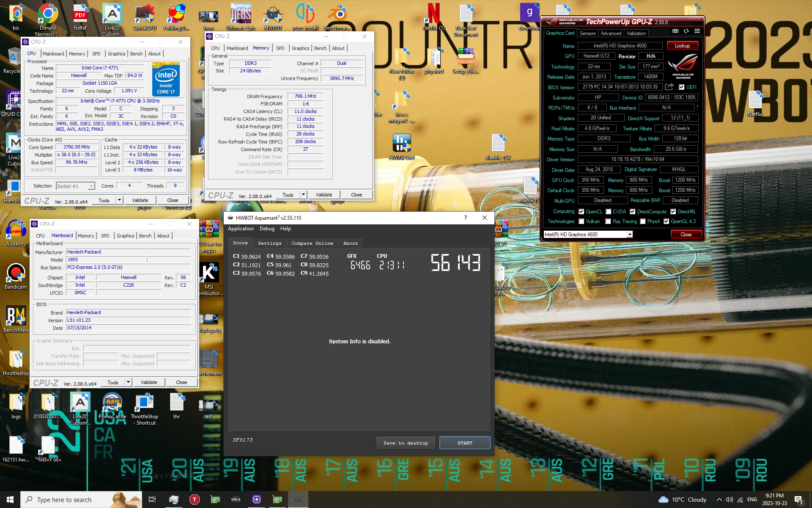Open the volume icon in system tray
The image size is (812, 508).
tap(730, 500)
